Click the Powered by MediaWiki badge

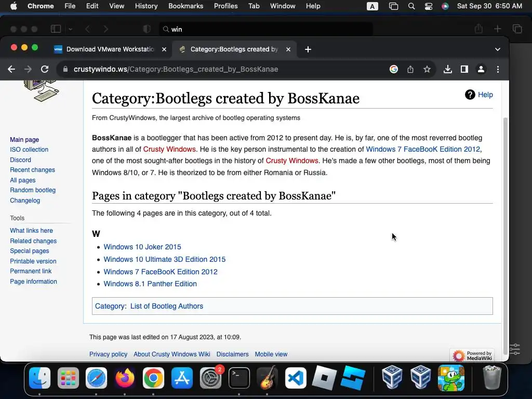[x=472, y=355]
